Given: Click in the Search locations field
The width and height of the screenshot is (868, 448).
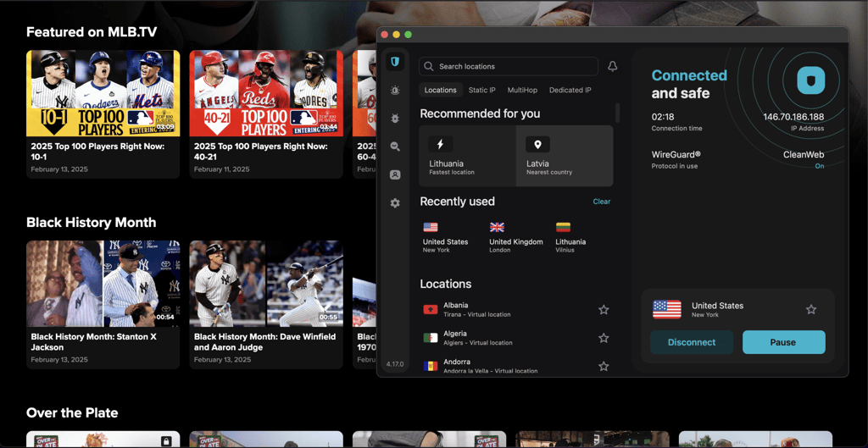Looking at the screenshot, I should coord(509,66).
